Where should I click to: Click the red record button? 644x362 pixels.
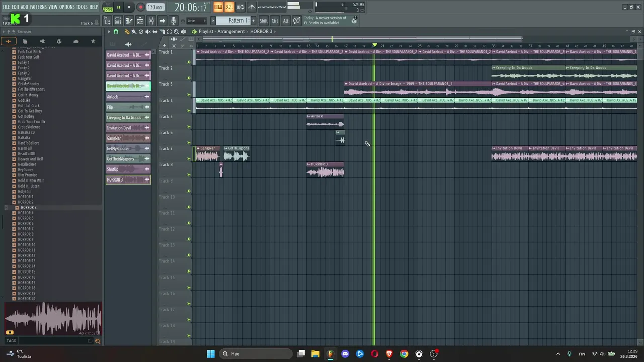click(x=140, y=7)
